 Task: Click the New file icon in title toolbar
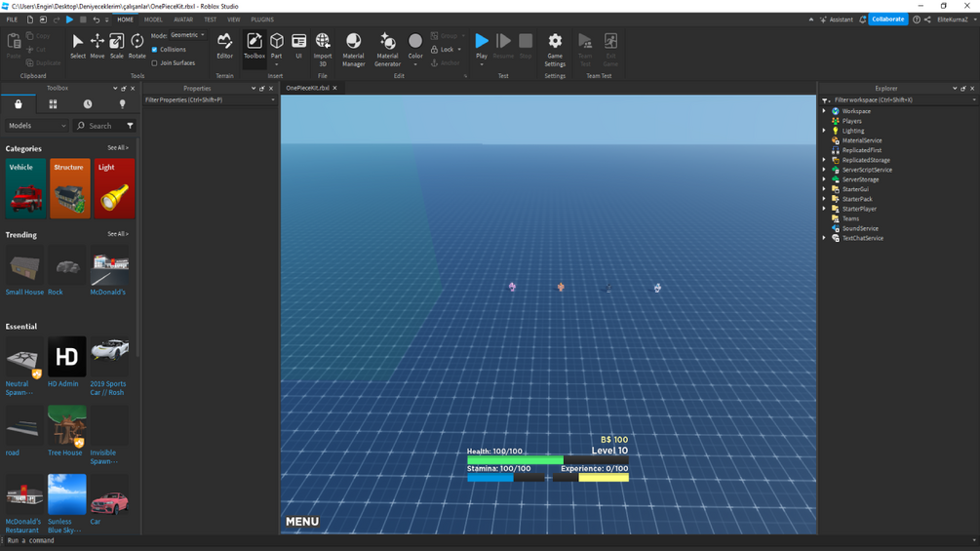pyautogui.click(x=29, y=20)
